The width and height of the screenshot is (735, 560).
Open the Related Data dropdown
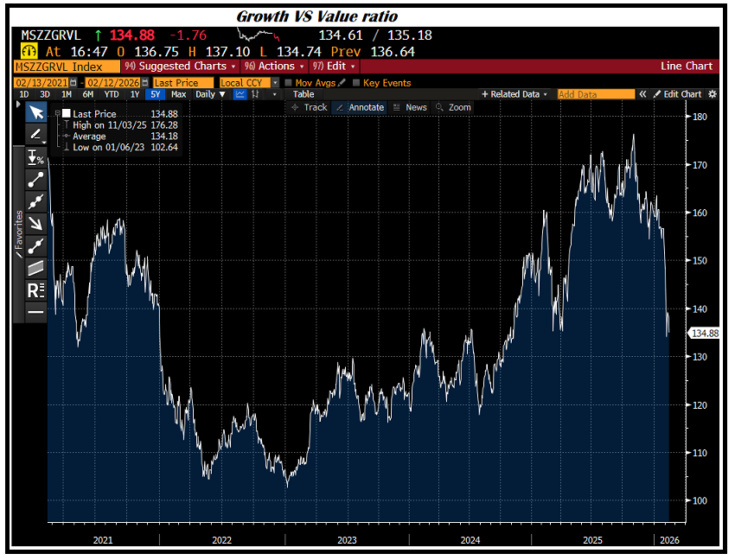tap(514, 94)
